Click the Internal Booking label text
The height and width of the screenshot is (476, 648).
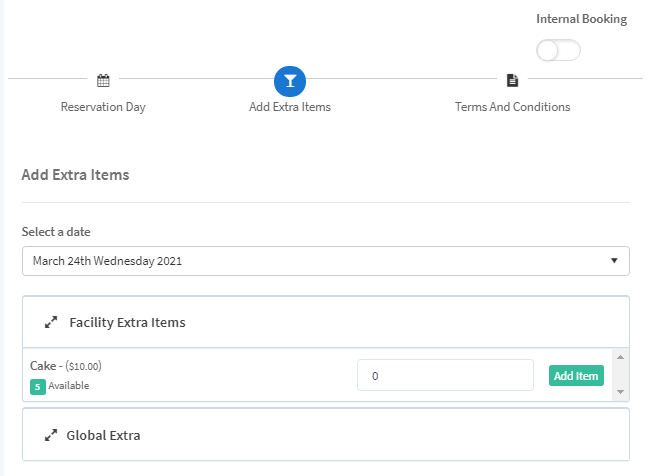(581, 19)
